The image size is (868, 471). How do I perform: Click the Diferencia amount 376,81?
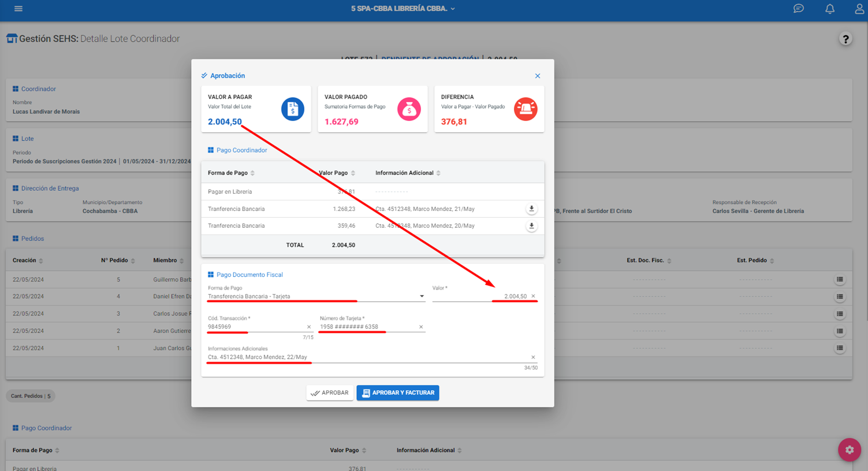point(454,122)
